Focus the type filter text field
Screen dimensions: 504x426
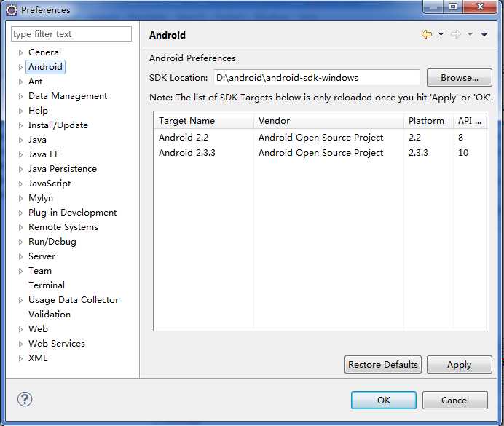pos(71,34)
